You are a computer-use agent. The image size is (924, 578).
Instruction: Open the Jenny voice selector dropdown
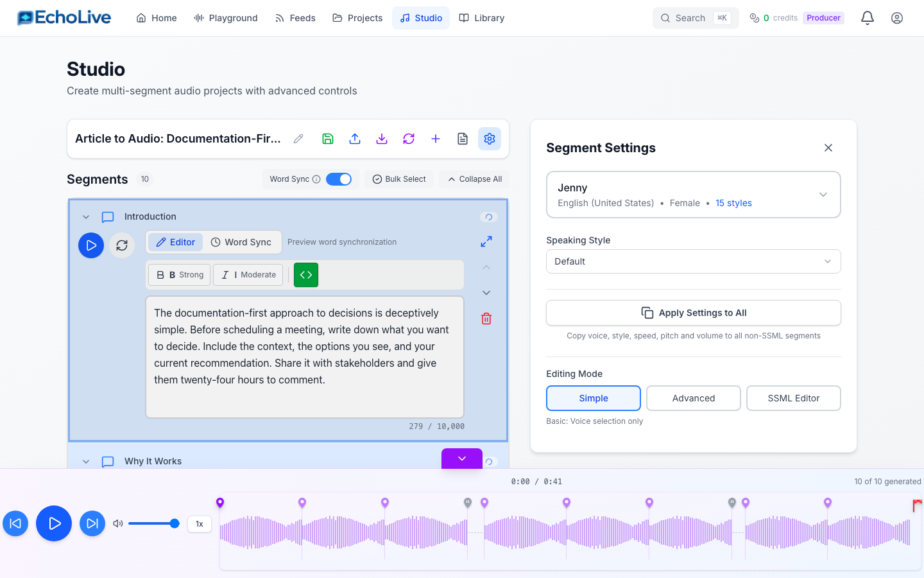(x=694, y=195)
